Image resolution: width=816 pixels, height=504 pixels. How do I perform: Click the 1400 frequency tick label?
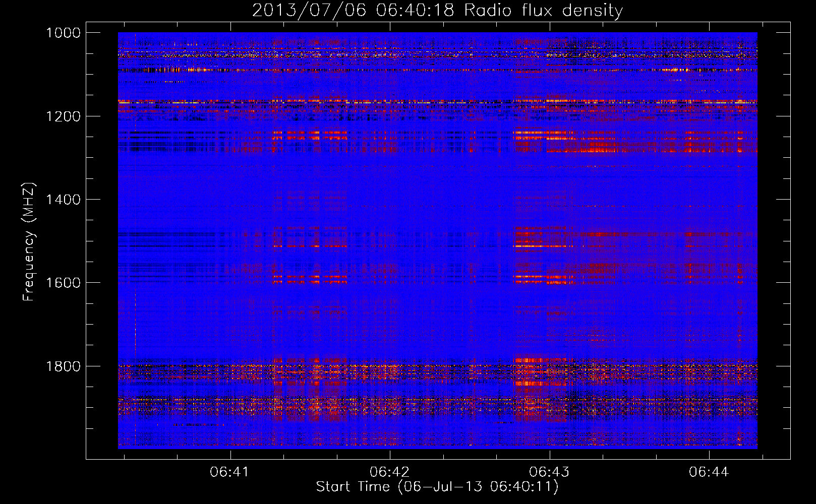point(63,200)
